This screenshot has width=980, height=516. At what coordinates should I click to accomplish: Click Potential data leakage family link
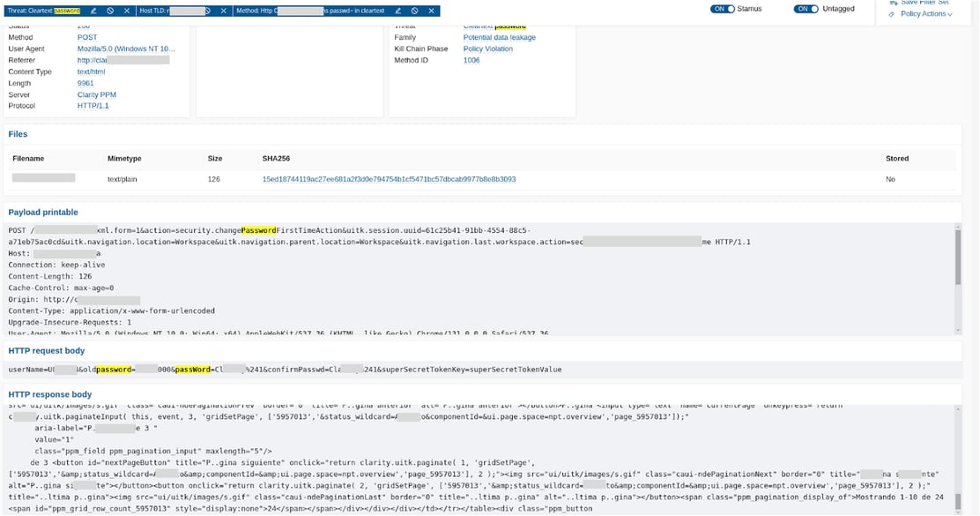pyautogui.click(x=500, y=38)
